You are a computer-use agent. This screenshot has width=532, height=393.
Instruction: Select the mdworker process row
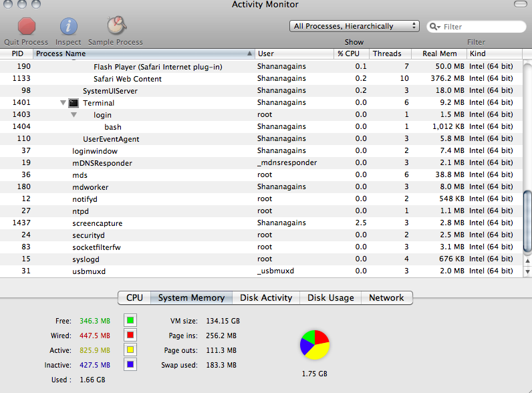click(261, 186)
